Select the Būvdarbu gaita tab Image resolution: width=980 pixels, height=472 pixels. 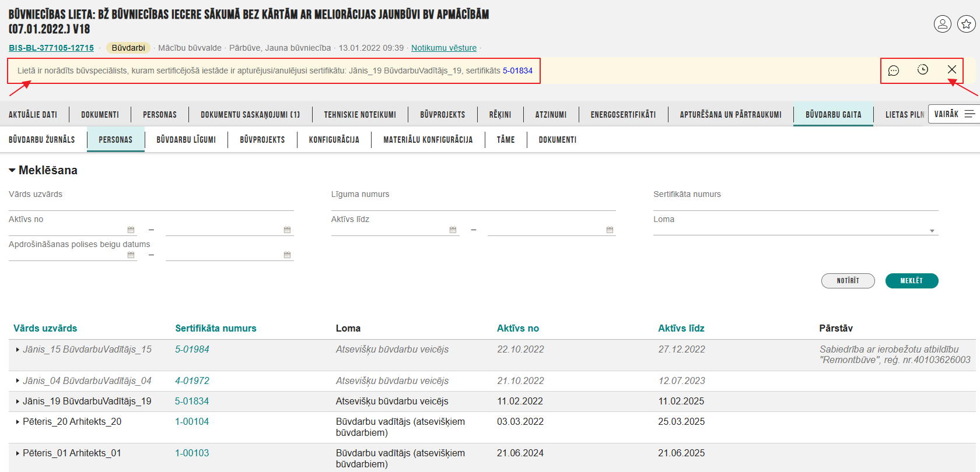pos(834,115)
